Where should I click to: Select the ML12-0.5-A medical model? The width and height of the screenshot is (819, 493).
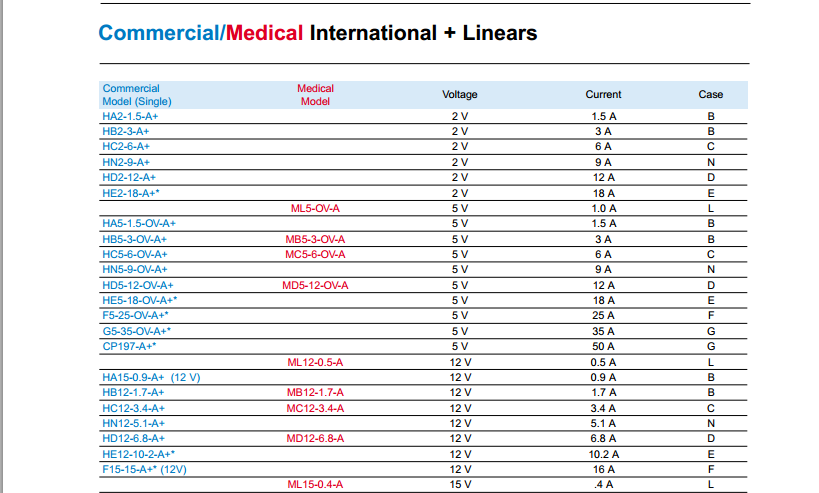315,362
